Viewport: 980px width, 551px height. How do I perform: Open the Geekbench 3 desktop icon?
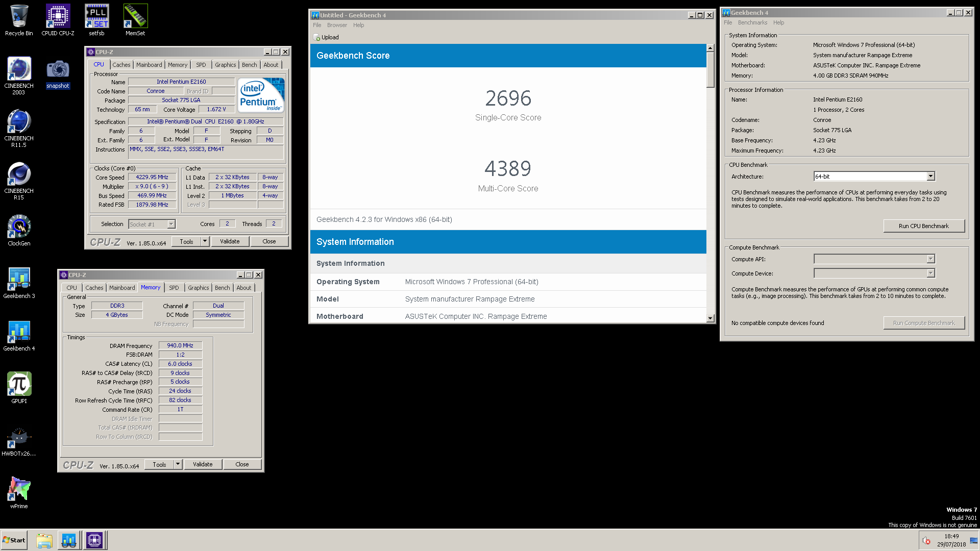(x=19, y=283)
